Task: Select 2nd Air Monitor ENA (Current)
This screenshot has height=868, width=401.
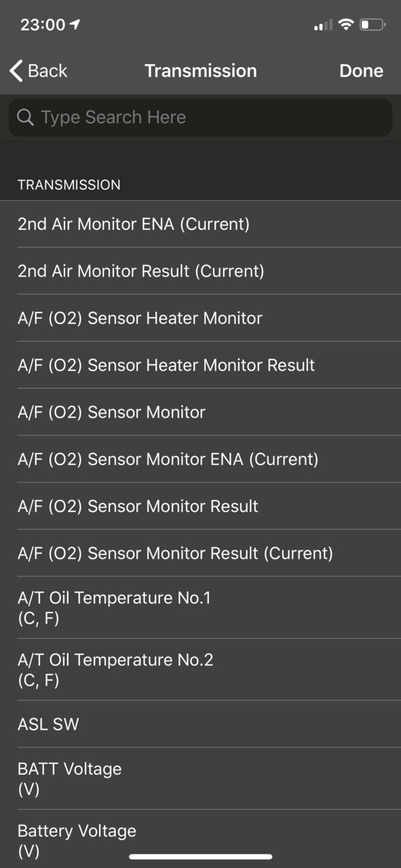Action: 200,224
